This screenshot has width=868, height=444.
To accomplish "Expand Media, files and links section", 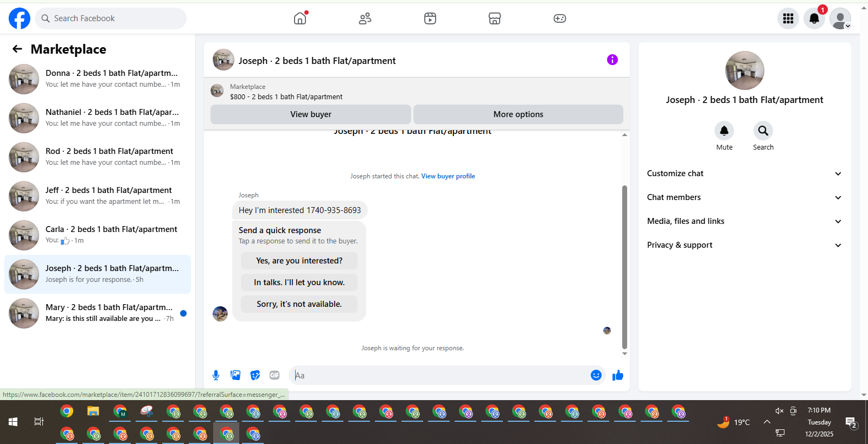I will pos(744,221).
